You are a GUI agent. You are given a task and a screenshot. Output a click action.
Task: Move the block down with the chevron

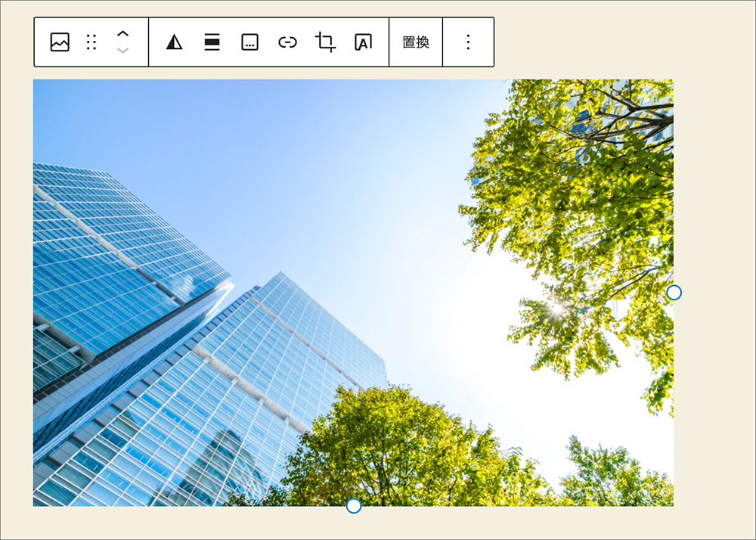(123, 51)
